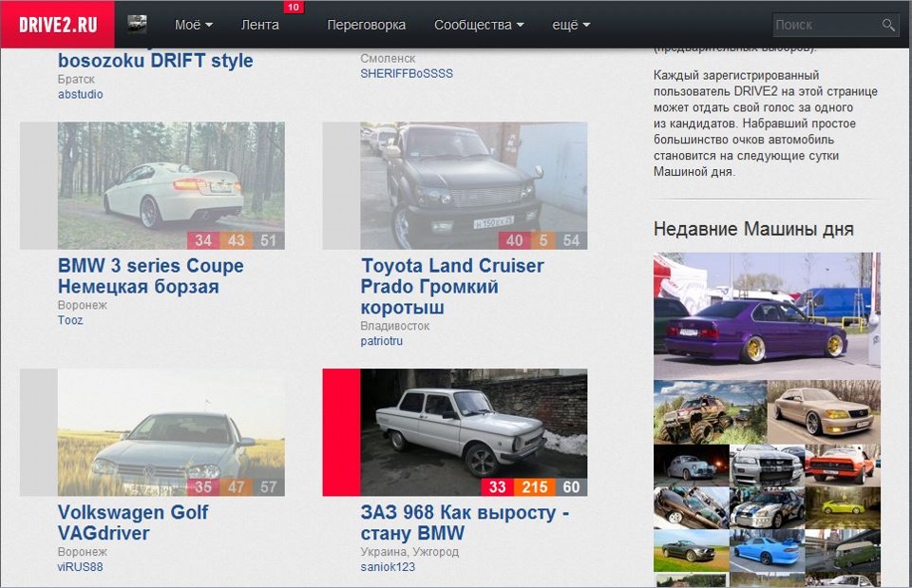Open abstudio user profile
912x588 pixels.
pyautogui.click(x=80, y=94)
